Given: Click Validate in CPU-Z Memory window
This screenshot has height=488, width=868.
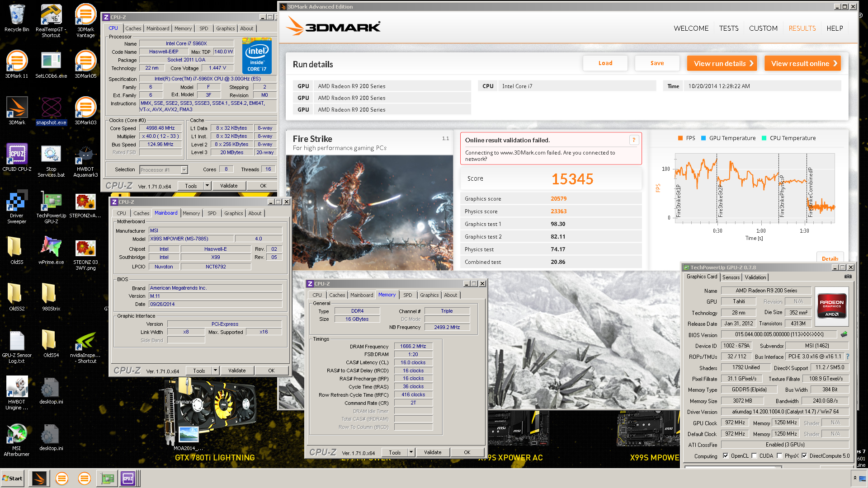Looking at the screenshot, I should [x=433, y=452].
